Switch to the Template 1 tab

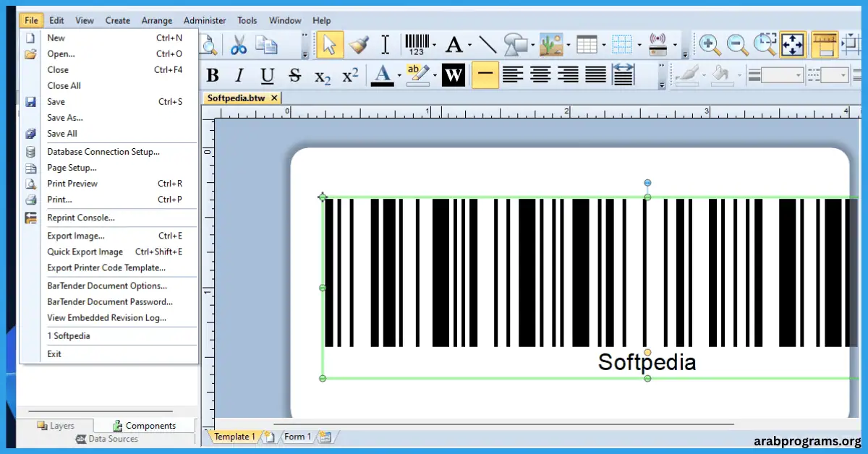point(234,437)
